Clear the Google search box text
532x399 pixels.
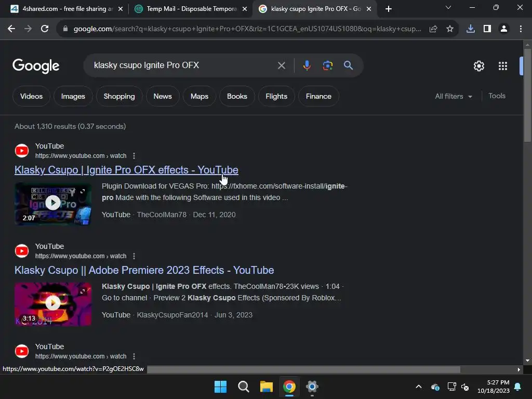281,65
